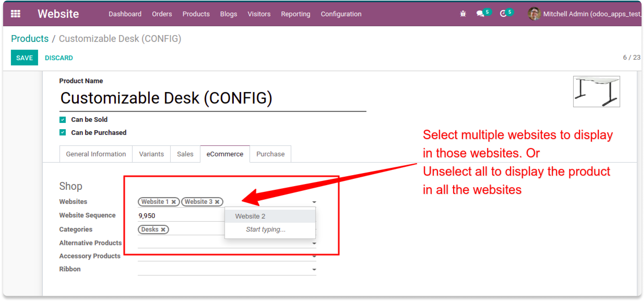Click the SAVE button
Viewport: 644px width, 301px height.
coord(24,58)
